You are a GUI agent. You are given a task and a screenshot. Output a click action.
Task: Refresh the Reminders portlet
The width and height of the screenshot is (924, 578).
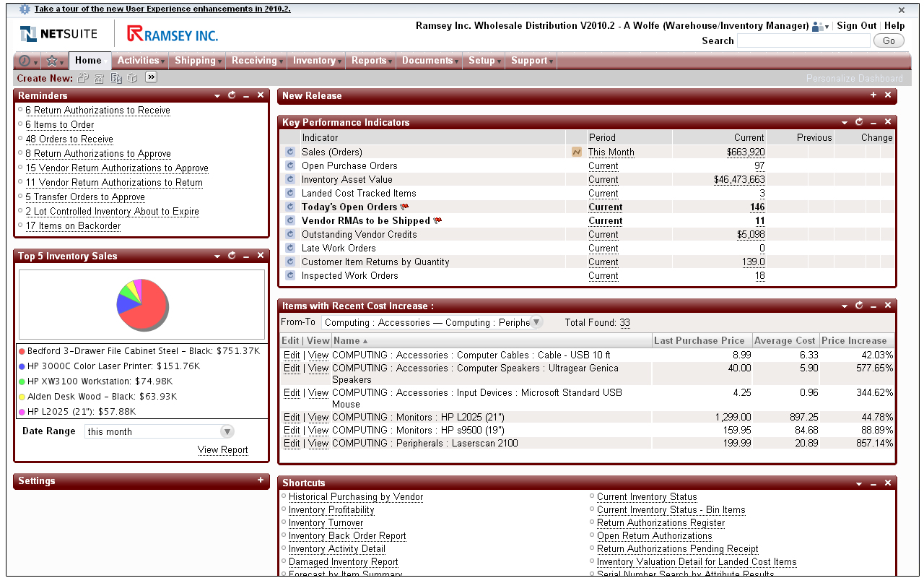point(232,95)
